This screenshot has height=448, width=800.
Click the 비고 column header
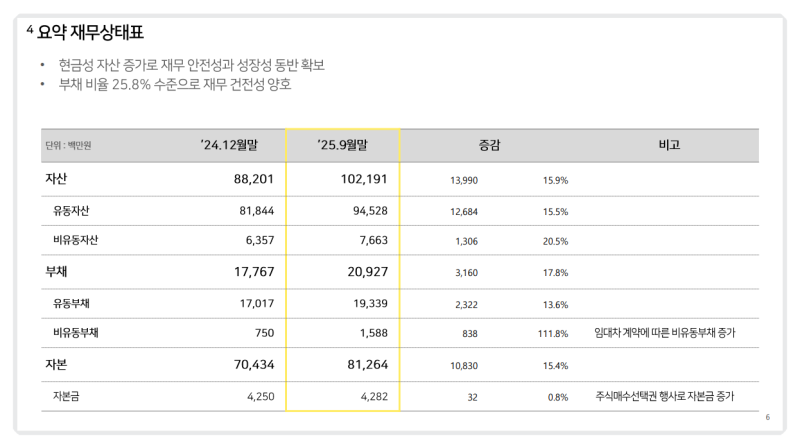[x=669, y=145]
